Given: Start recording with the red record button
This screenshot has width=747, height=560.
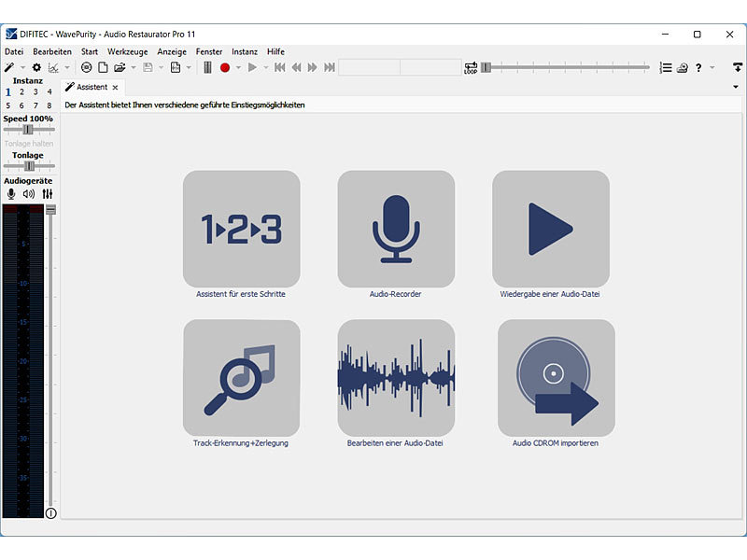Looking at the screenshot, I should 225,67.
